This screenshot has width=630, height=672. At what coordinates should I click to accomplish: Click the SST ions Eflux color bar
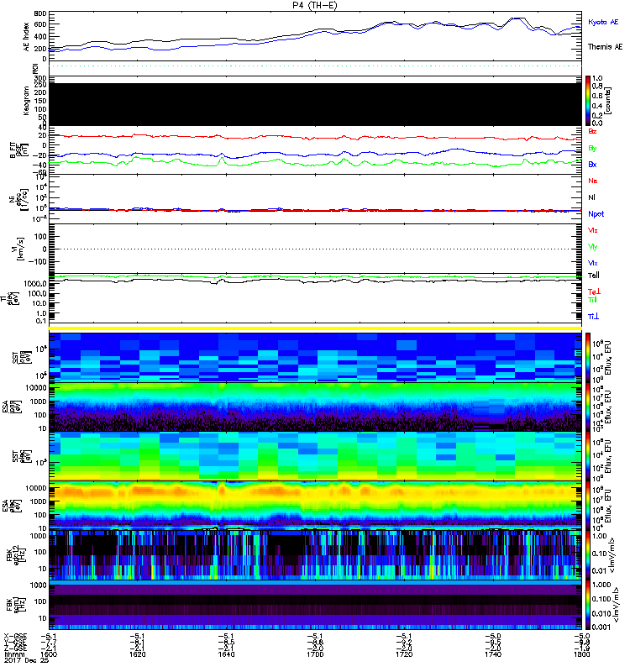pos(588,358)
